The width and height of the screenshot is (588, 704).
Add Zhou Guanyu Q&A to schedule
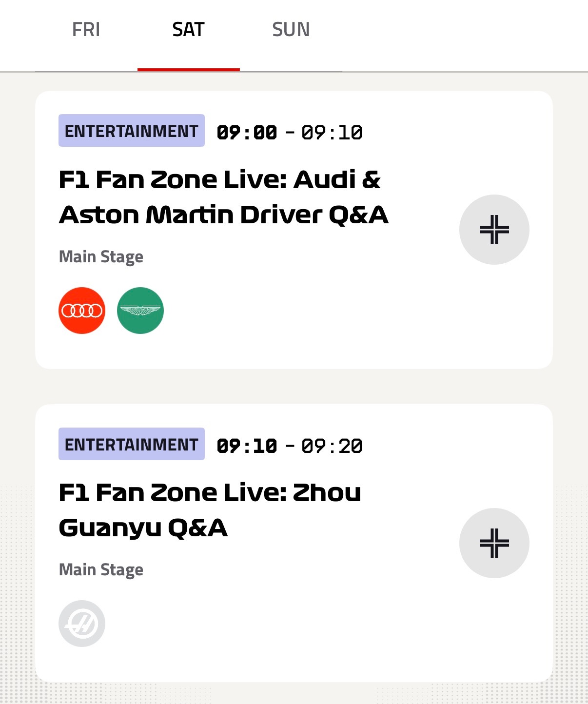click(494, 543)
